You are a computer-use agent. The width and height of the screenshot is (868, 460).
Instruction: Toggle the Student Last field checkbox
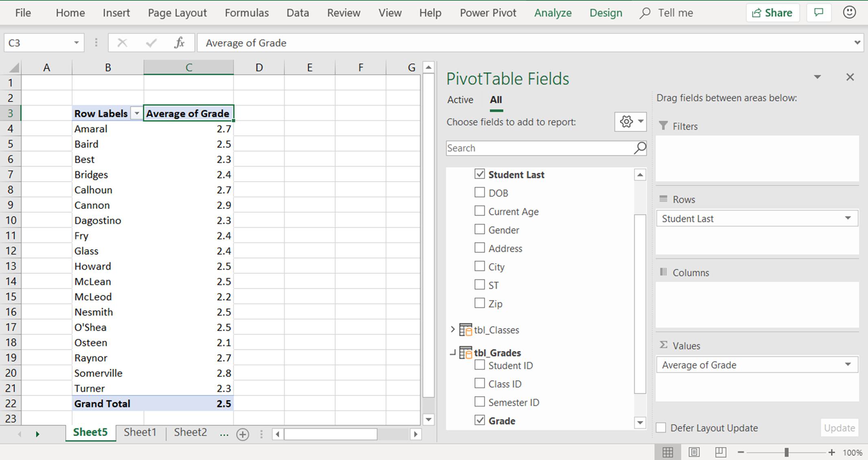(x=480, y=174)
